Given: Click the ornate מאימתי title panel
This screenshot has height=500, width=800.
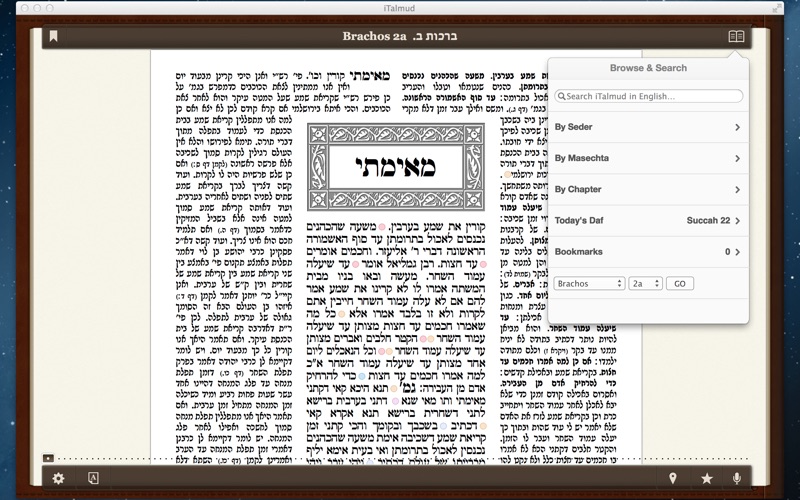Looking at the screenshot, I should tap(396, 167).
